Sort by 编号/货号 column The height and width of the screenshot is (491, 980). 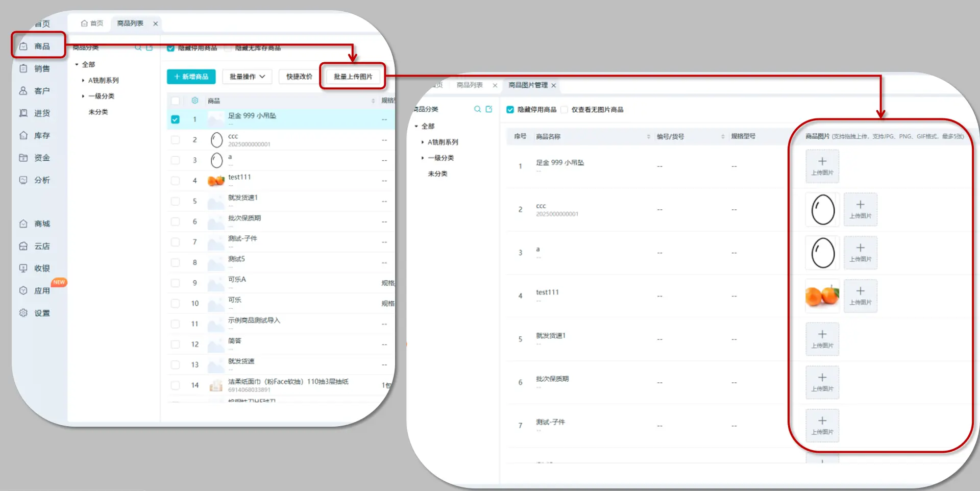[x=723, y=137]
